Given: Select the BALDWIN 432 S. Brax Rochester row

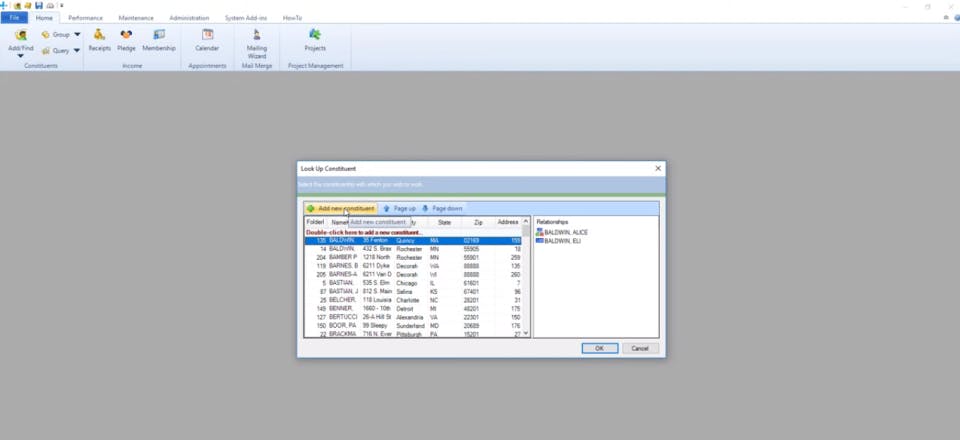Looking at the screenshot, I should coord(413,250).
